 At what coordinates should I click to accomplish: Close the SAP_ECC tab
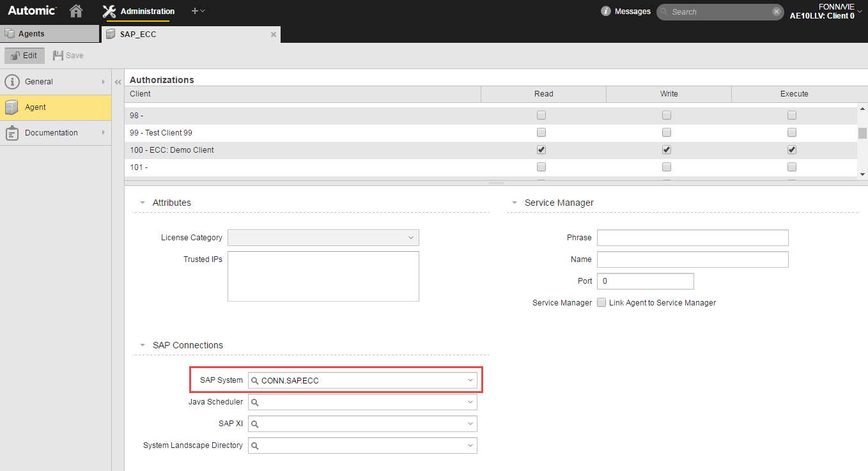(x=274, y=35)
